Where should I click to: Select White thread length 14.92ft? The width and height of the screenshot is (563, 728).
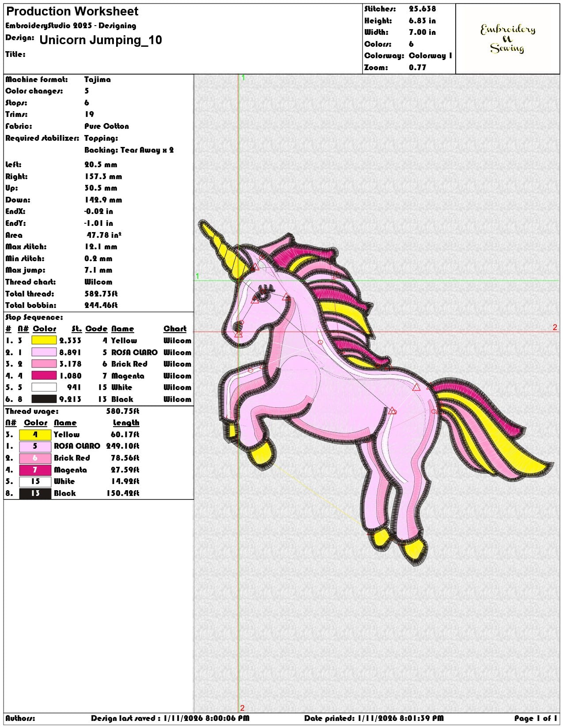point(125,481)
